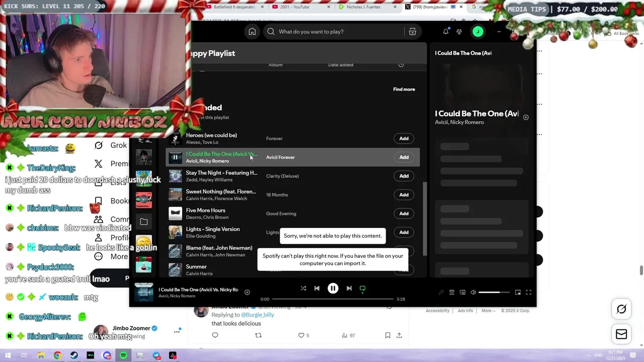Open 'Five More Hours' song title
Viewport: 644px width, 362px height.
point(206,211)
